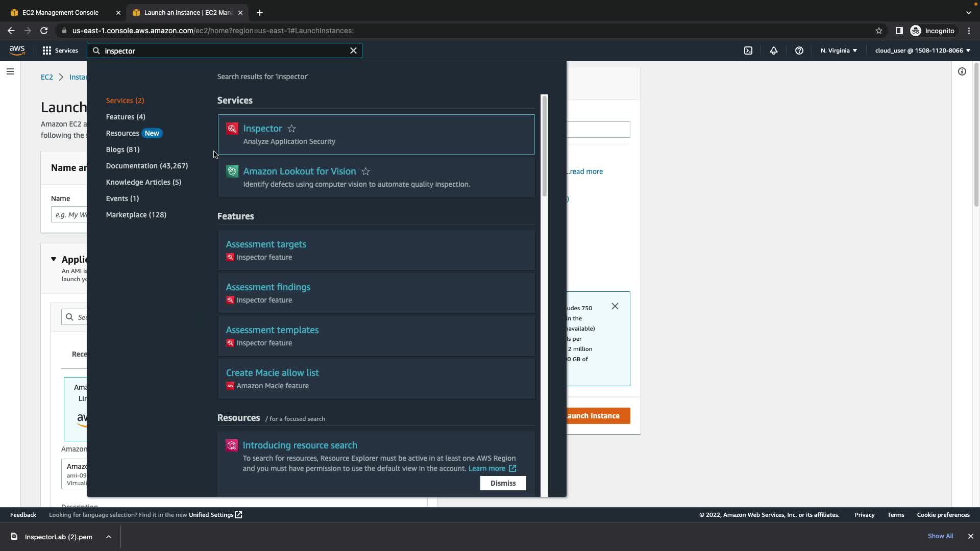The width and height of the screenshot is (980, 551).
Task: Open AWS CloudShell icon in top bar
Action: coord(748,51)
